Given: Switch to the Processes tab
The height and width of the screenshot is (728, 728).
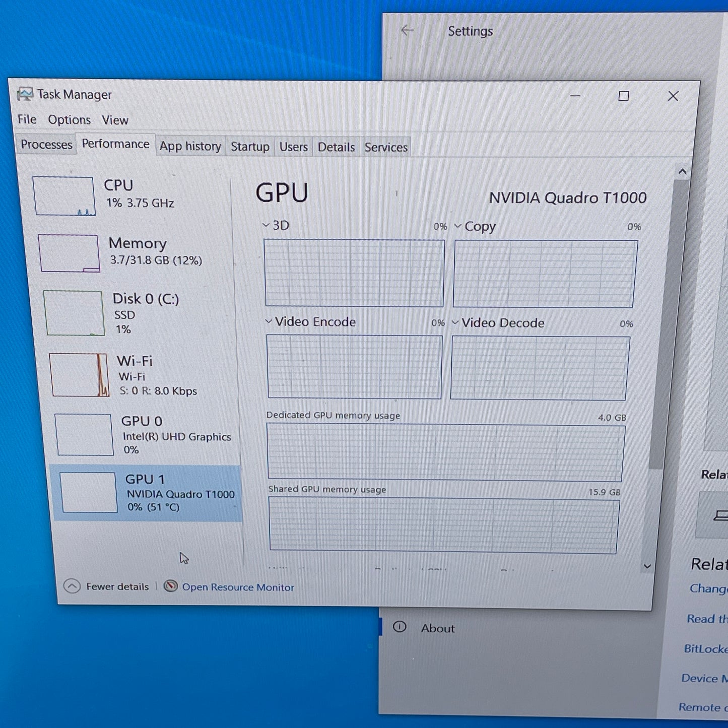Looking at the screenshot, I should pos(46,145).
